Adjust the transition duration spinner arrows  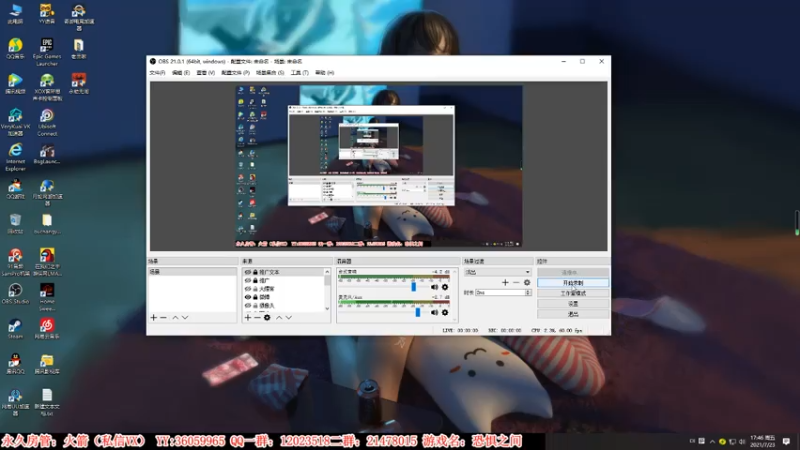click(528, 293)
